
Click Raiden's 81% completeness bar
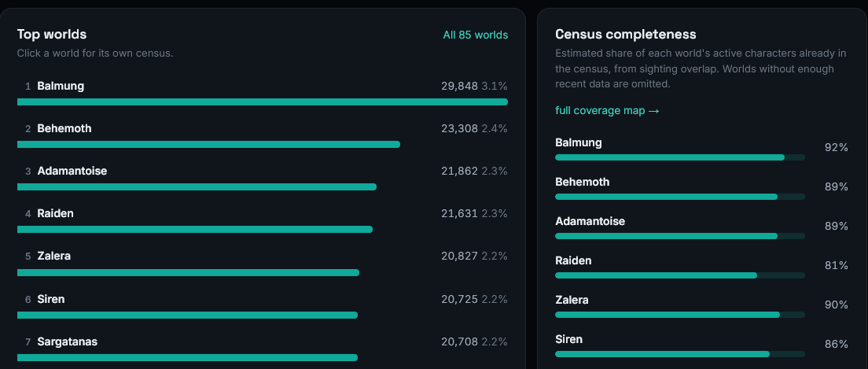pyautogui.click(x=680, y=275)
